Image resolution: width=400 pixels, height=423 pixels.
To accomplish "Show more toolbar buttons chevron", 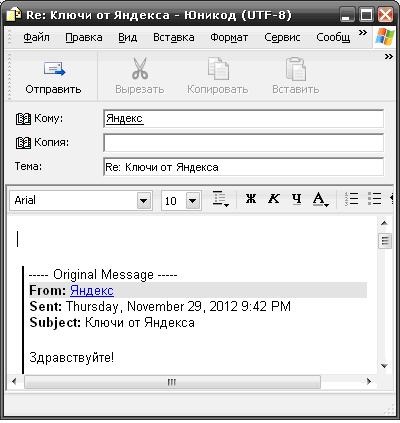I will point(389,57).
